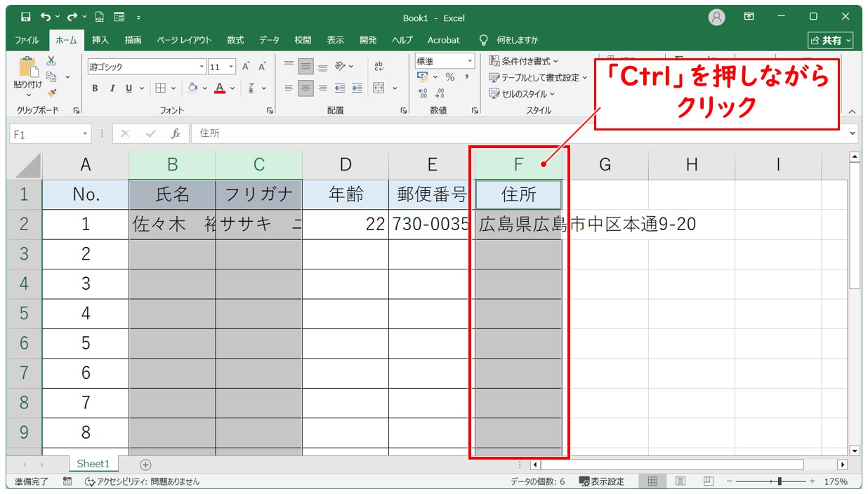
Task: Expand the formula bar chevron
Action: pos(853,133)
